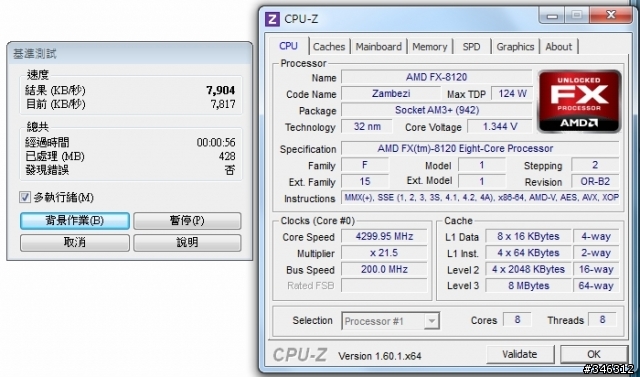Click the Core Speed value 4299.95 MHz
Screen dimensions: 640x377
pos(384,236)
